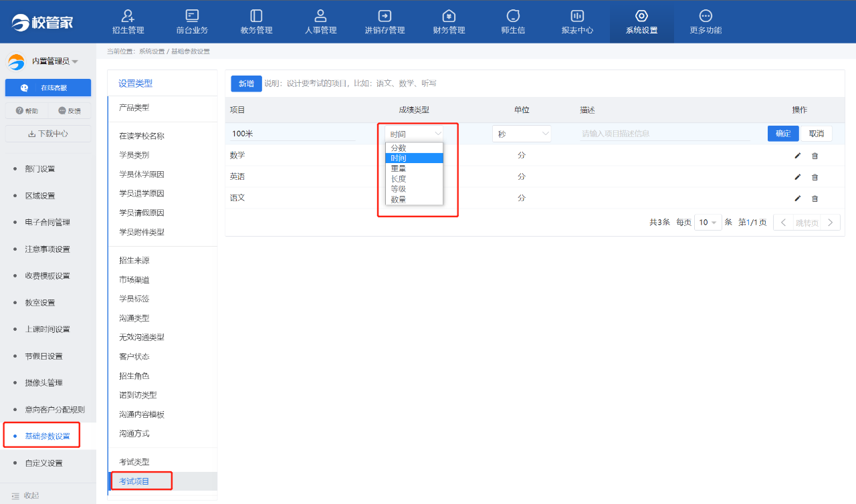Viewport: 856px width, 504px height.
Task: Click the 描述 input field
Action: tap(665, 134)
